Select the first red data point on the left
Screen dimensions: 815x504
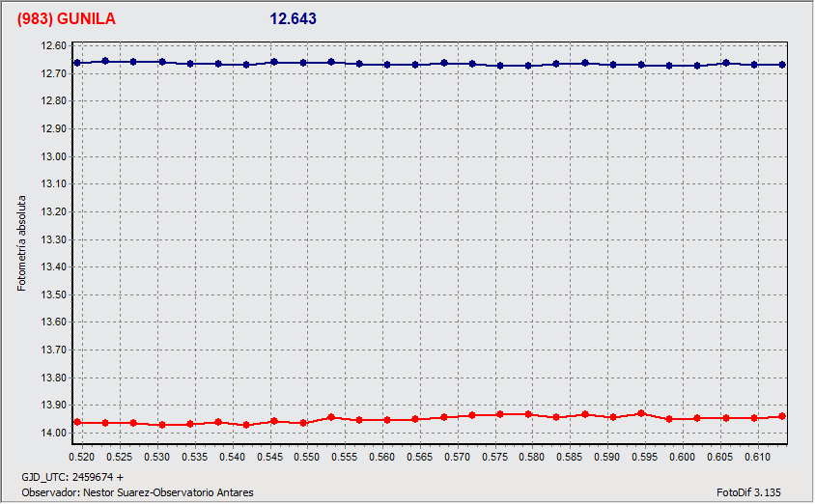(x=77, y=422)
